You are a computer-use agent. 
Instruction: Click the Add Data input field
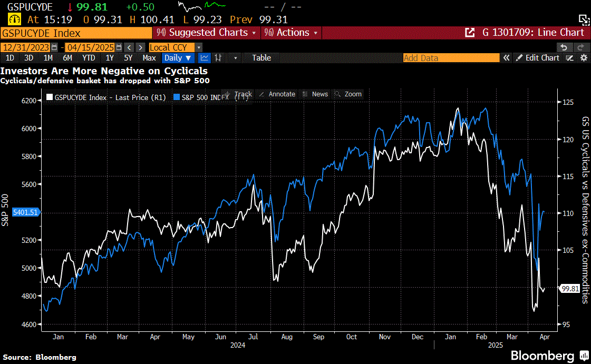(451, 58)
